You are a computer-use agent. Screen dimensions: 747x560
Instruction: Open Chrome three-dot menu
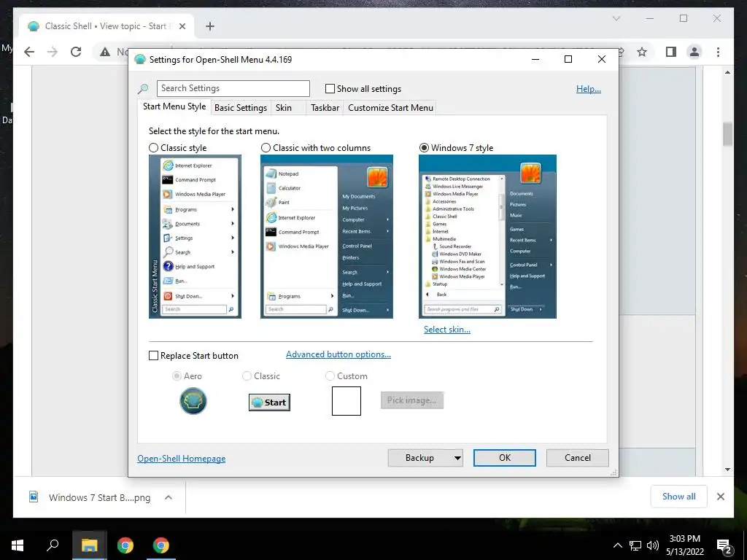click(x=718, y=52)
